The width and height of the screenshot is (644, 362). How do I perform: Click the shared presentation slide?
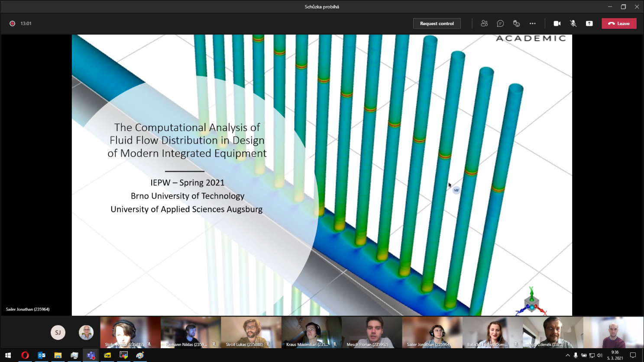322,175
